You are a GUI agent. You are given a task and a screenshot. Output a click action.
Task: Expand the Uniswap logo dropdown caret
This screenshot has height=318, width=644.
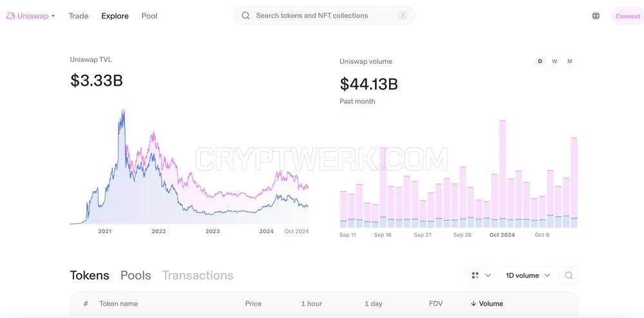pyautogui.click(x=53, y=16)
